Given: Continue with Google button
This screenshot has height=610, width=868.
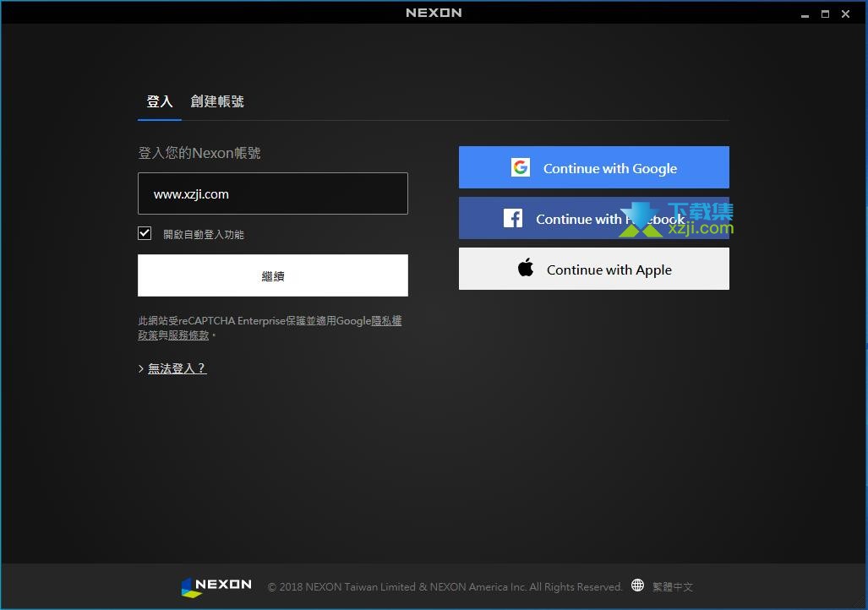Looking at the screenshot, I should tap(594, 168).
